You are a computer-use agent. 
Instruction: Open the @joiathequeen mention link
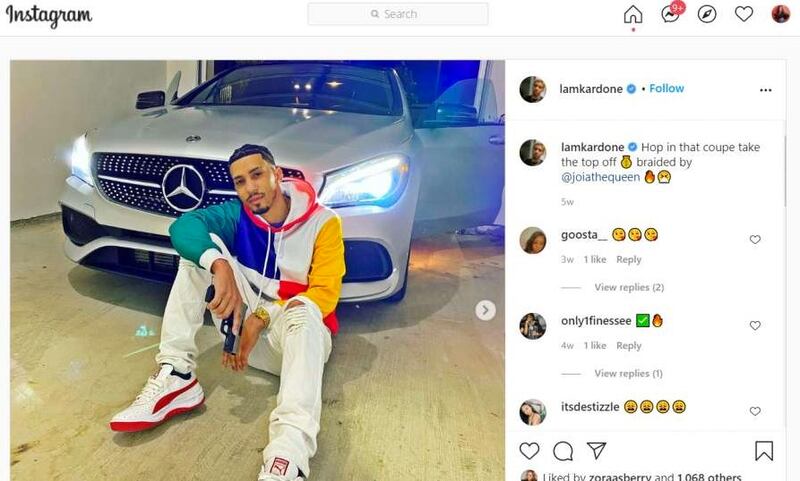601,177
